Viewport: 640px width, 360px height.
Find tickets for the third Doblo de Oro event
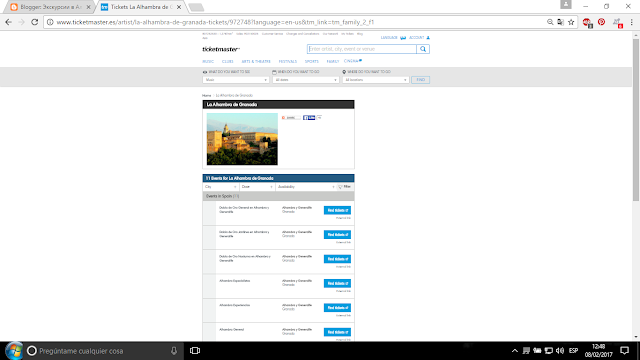pos(337,259)
